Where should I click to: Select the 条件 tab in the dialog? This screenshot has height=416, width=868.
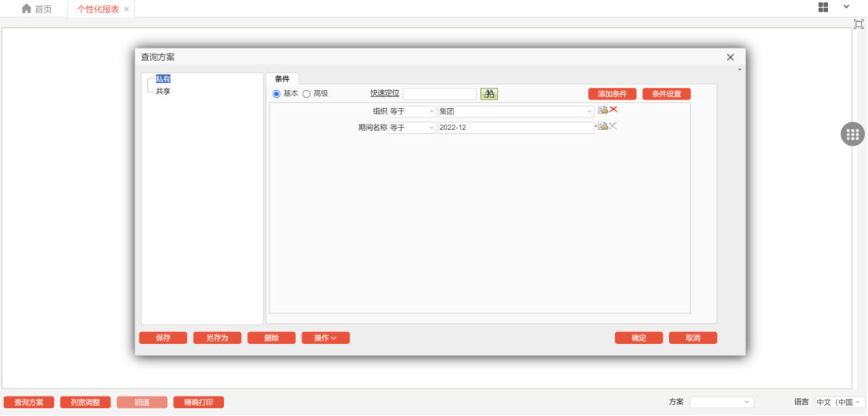tap(282, 78)
